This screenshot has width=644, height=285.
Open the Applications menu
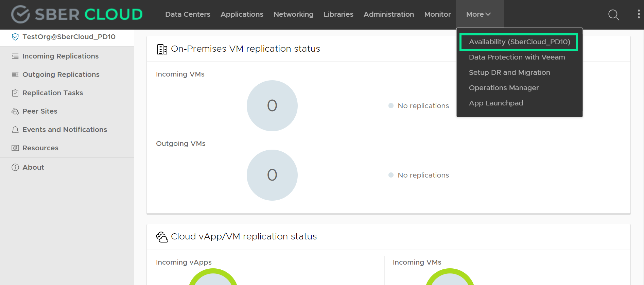click(242, 14)
